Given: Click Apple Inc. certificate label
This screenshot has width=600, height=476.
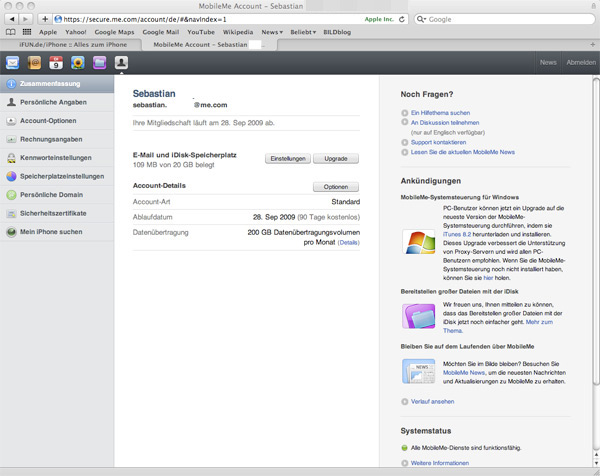Looking at the screenshot, I should point(379,19).
